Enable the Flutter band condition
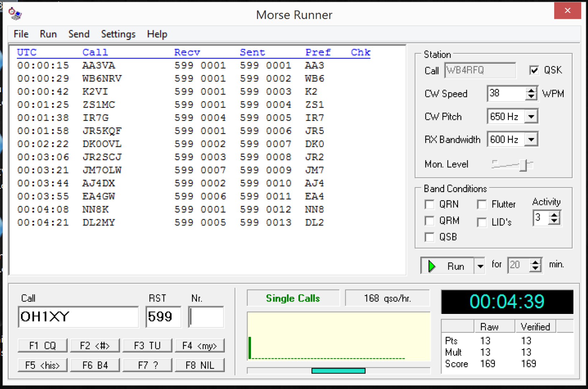This screenshot has height=389, width=588. point(482,204)
